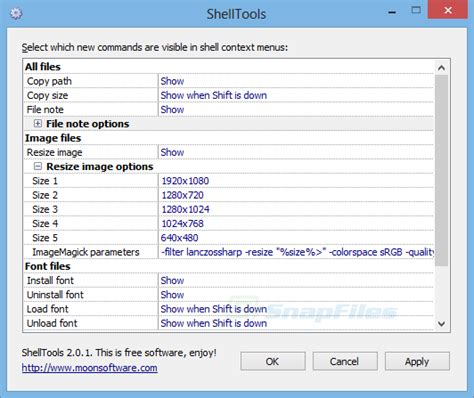
Task: Edit the Size 5 value 640x480
Action: coord(296,238)
